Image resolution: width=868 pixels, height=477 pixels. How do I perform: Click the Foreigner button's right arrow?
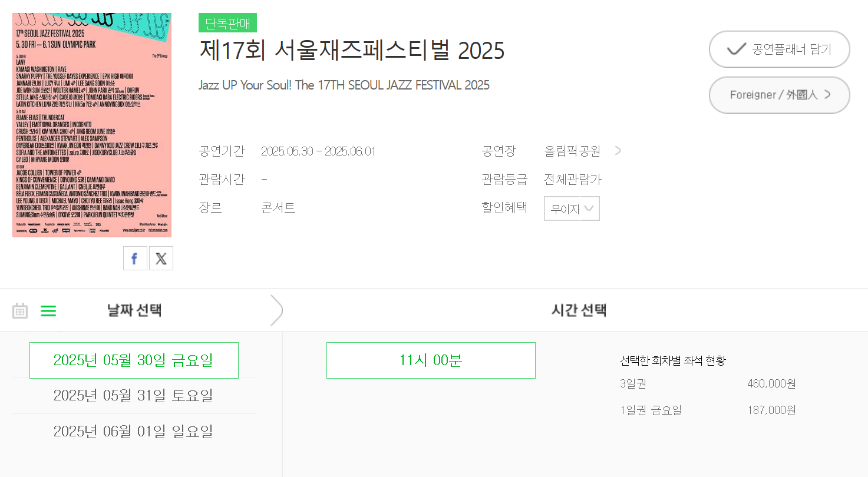pos(827,94)
